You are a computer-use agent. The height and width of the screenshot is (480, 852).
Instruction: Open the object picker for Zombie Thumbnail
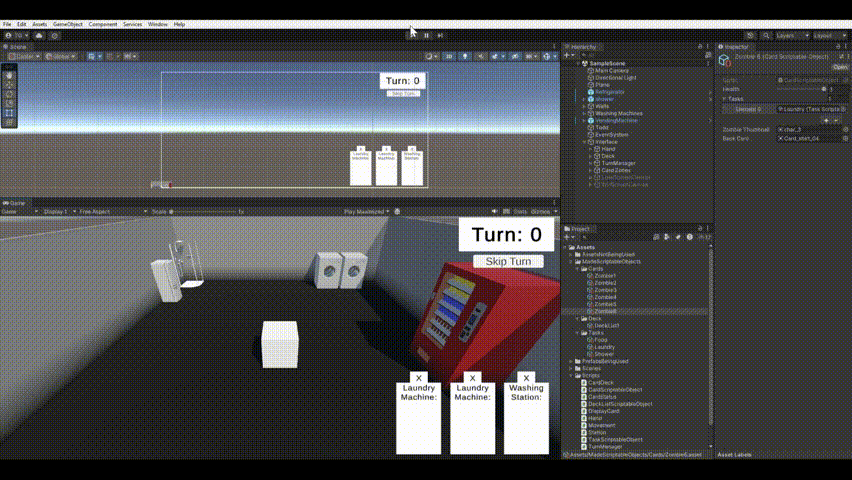pyautogui.click(x=845, y=130)
